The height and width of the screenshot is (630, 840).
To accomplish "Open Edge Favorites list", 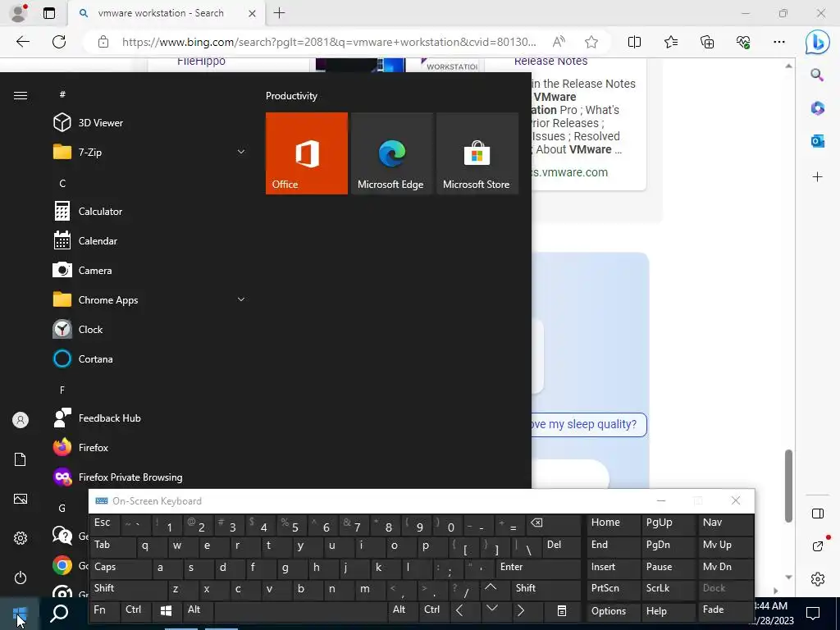I will pos(671,42).
